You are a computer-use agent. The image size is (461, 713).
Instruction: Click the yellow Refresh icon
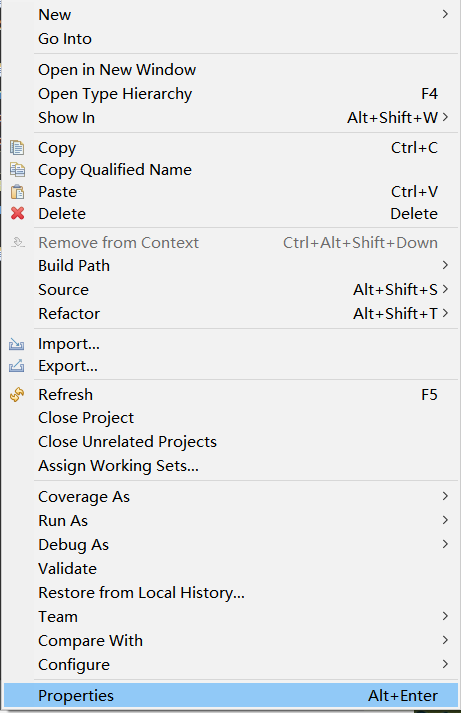pyautogui.click(x=17, y=394)
